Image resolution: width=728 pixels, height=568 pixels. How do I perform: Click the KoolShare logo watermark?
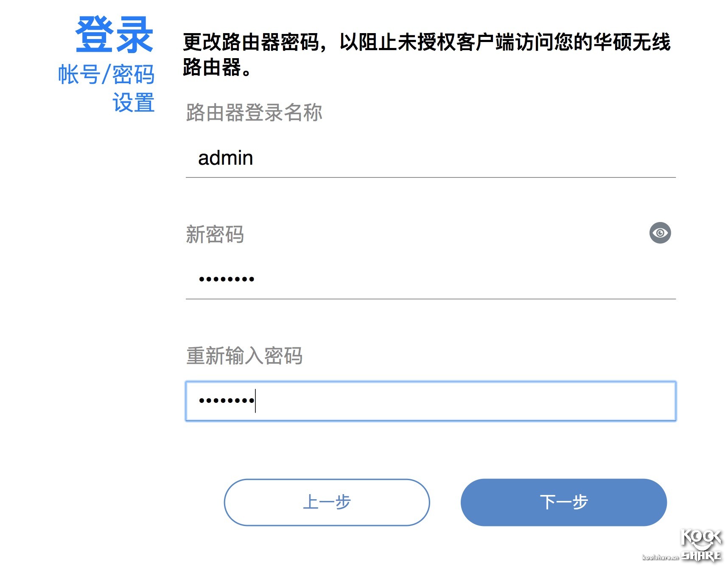701,546
